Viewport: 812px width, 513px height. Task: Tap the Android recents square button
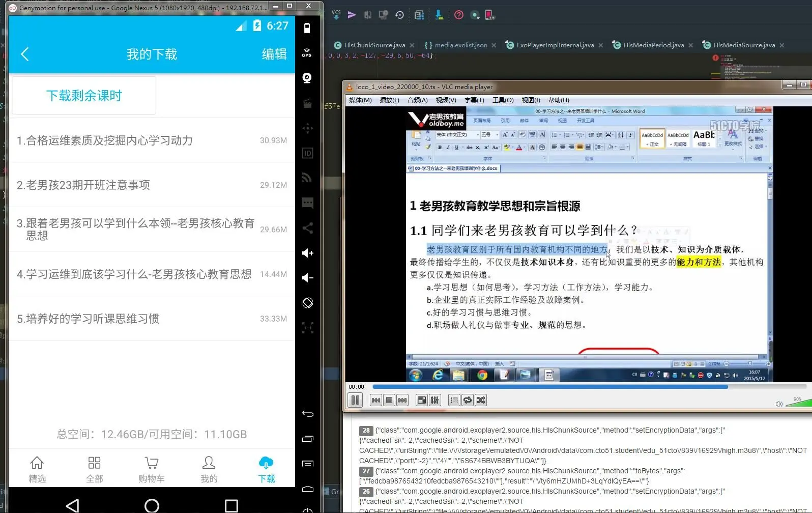point(231,505)
